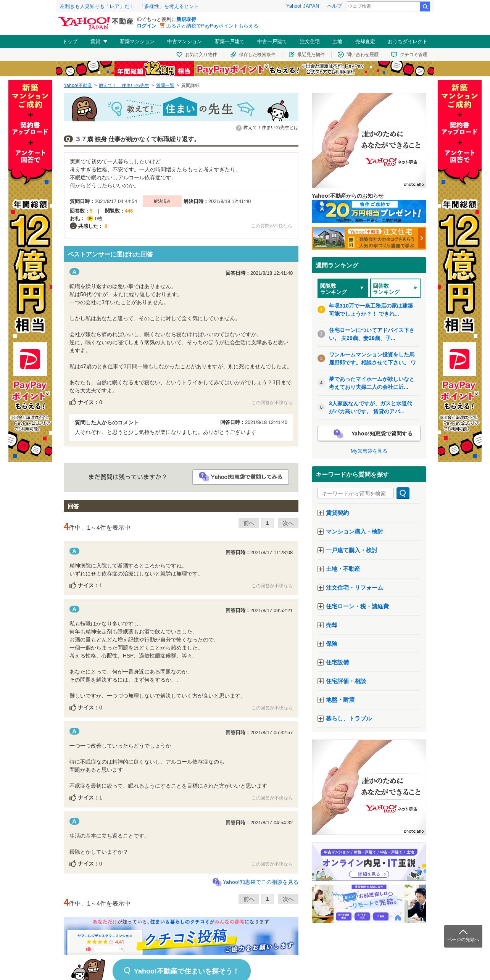Viewport: 490px width, 980px height.
Task: Click the shopping cart icon for ふるさと納税
Action: 162,26
